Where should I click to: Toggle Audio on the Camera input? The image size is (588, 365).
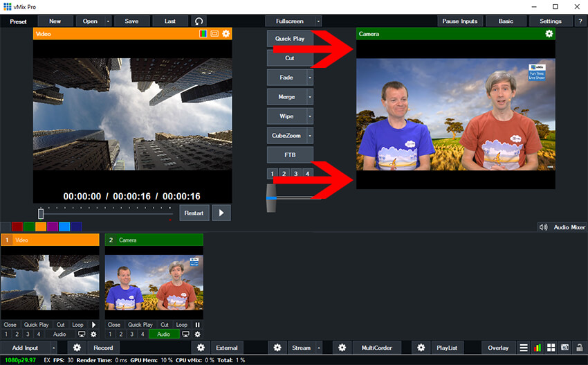point(163,334)
